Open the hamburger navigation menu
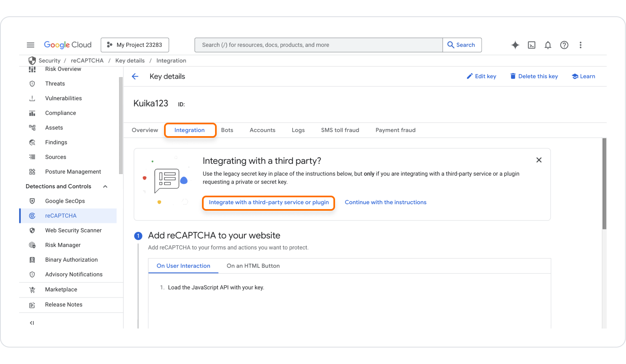The height and width of the screenshot is (364, 626). [31, 45]
